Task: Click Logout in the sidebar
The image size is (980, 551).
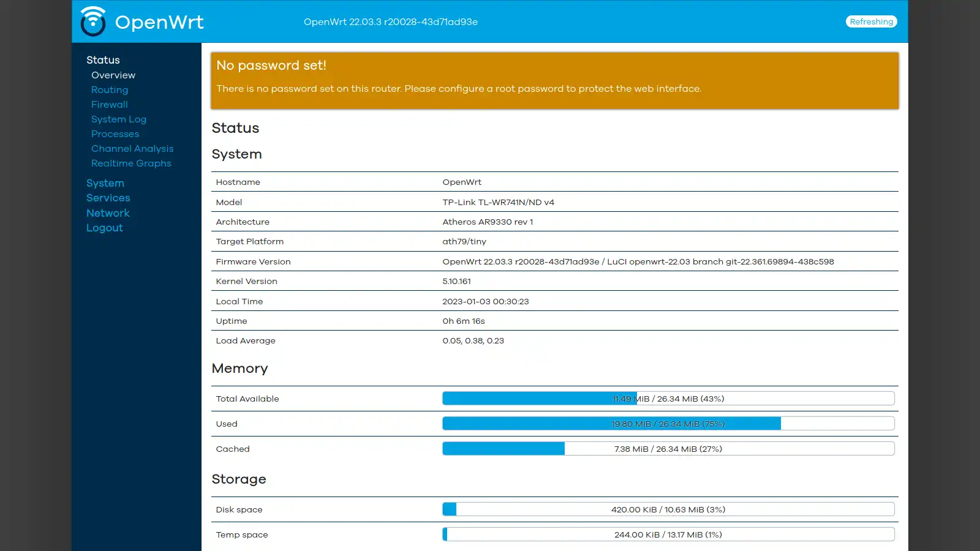Action: pyautogui.click(x=104, y=227)
